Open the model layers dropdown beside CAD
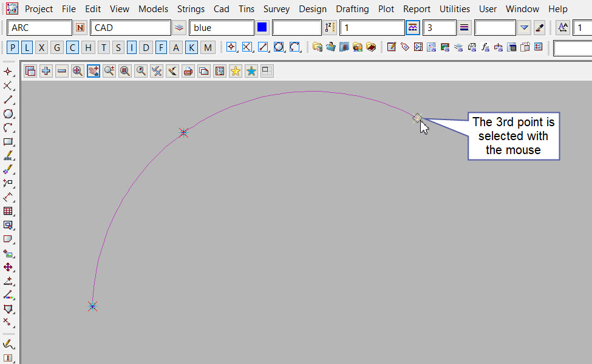 pos(179,28)
